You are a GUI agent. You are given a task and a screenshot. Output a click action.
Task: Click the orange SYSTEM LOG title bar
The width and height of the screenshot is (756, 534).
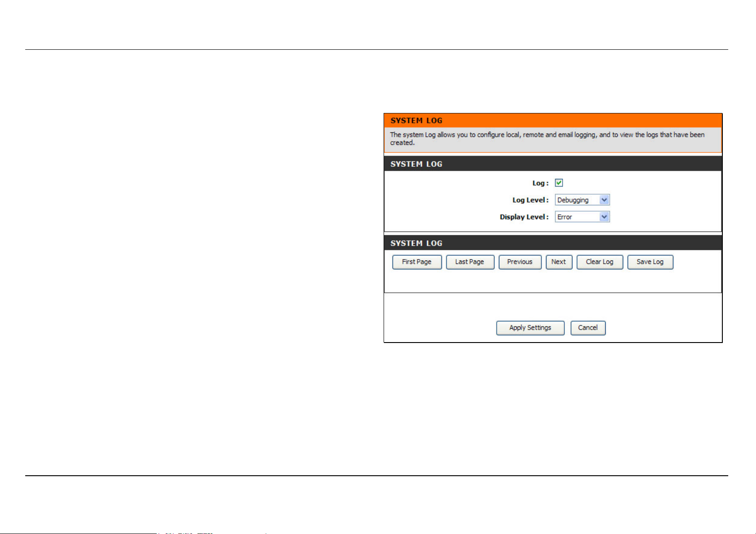(x=553, y=121)
